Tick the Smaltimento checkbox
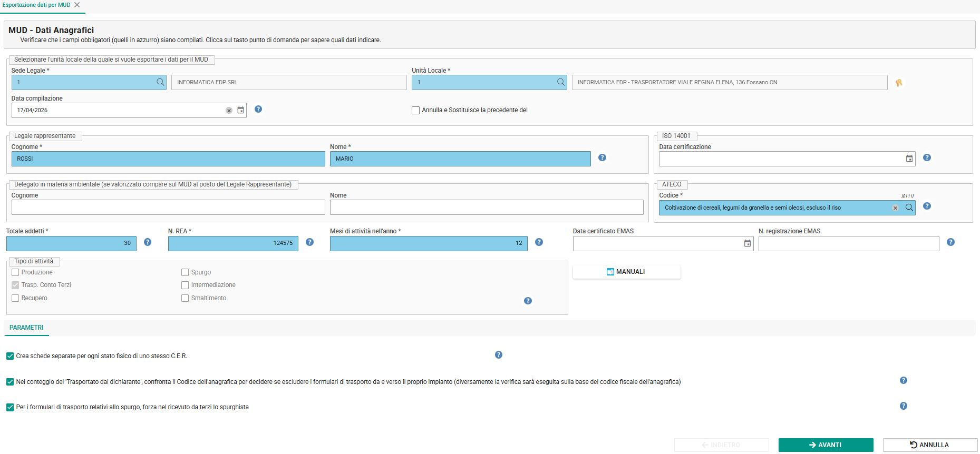The image size is (980, 454). 185,298
